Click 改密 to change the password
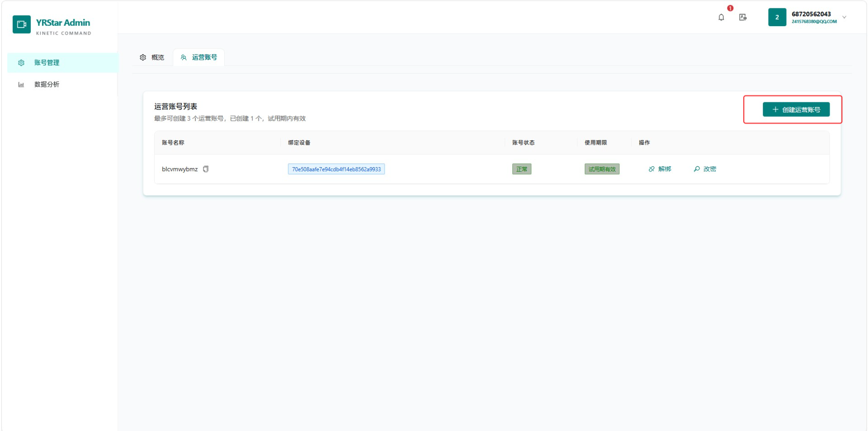The image size is (868, 431). [705, 169]
